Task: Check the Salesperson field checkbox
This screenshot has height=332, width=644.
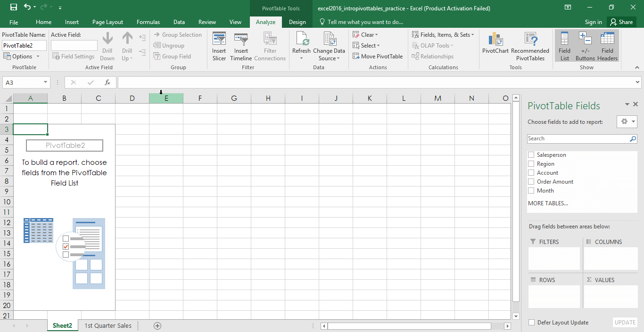Action: click(x=531, y=154)
